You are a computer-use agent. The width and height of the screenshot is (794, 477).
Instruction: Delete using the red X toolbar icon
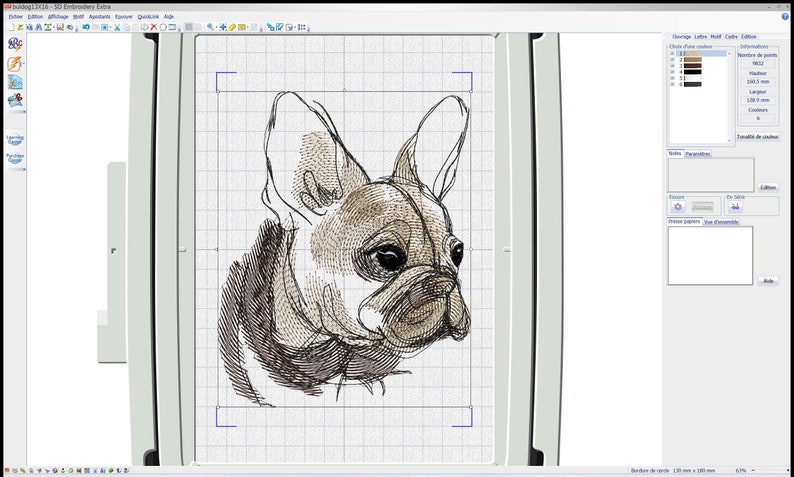(x=154, y=27)
